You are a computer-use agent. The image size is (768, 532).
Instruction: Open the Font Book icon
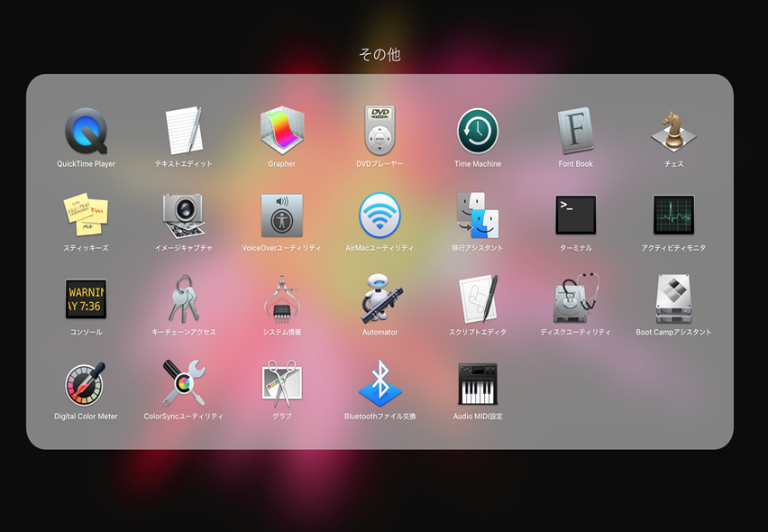(575, 131)
